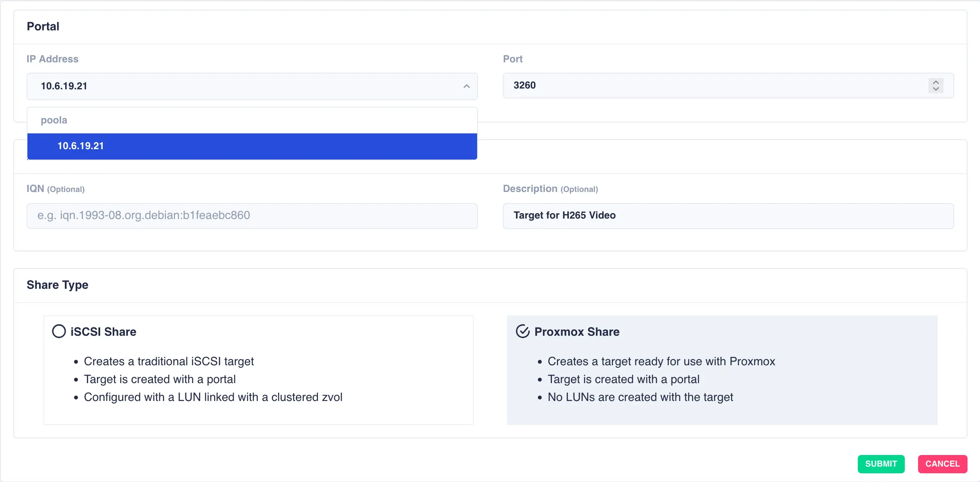The image size is (980, 482).
Task: Click the IP Address collapse chevron icon
Action: (466, 86)
